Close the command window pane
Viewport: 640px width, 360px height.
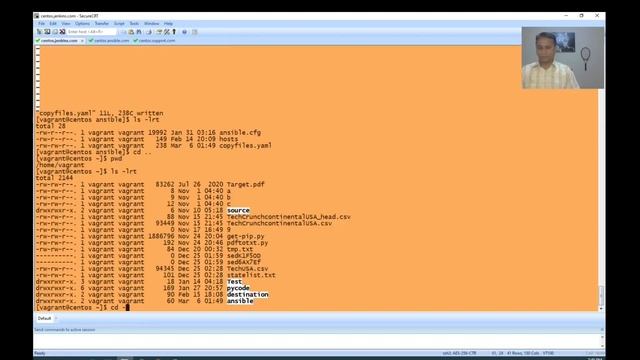tap(602, 329)
